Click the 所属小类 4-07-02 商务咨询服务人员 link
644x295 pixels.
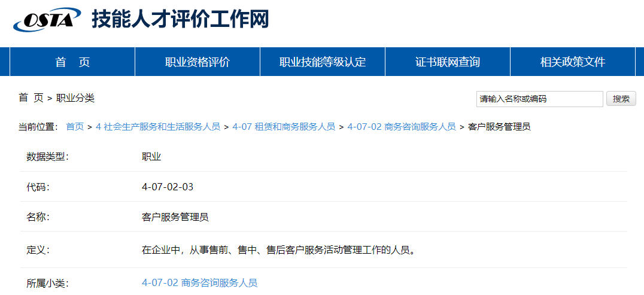200,282
